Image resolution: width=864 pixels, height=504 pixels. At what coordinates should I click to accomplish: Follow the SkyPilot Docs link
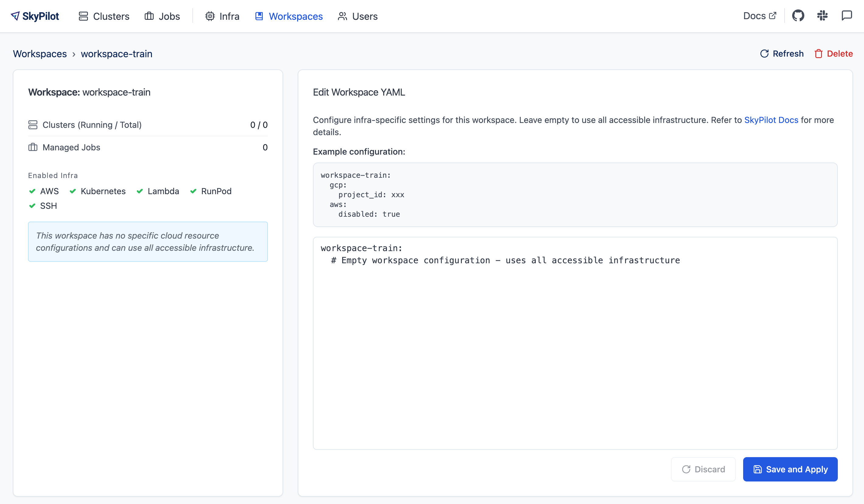click(x=771, y=120)
